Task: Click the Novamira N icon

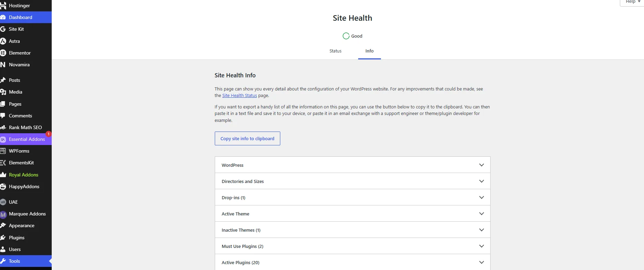Action: pyautogui.click(x=3, y=65)
